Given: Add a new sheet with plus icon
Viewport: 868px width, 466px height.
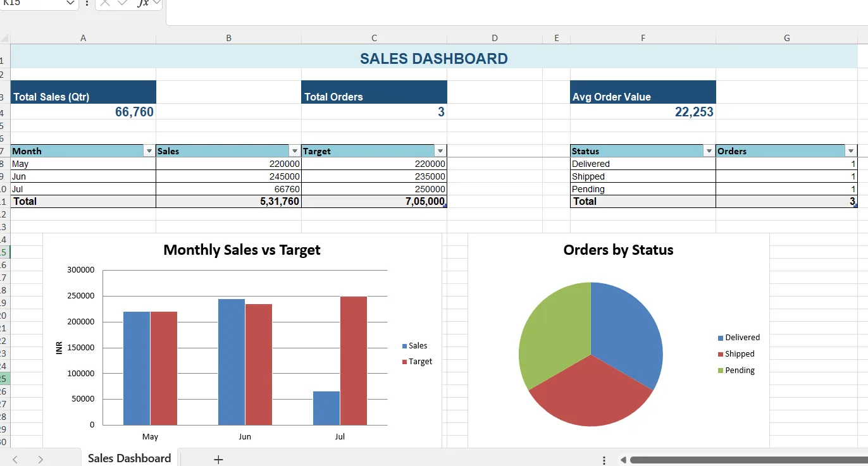Looking at the screenshot, I should [x=218, y=460].
